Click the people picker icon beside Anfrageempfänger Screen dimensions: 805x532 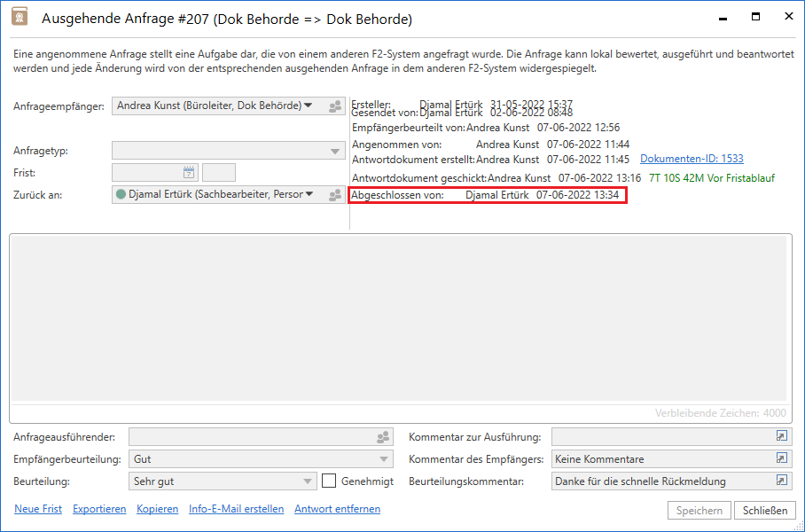point(335,106)
